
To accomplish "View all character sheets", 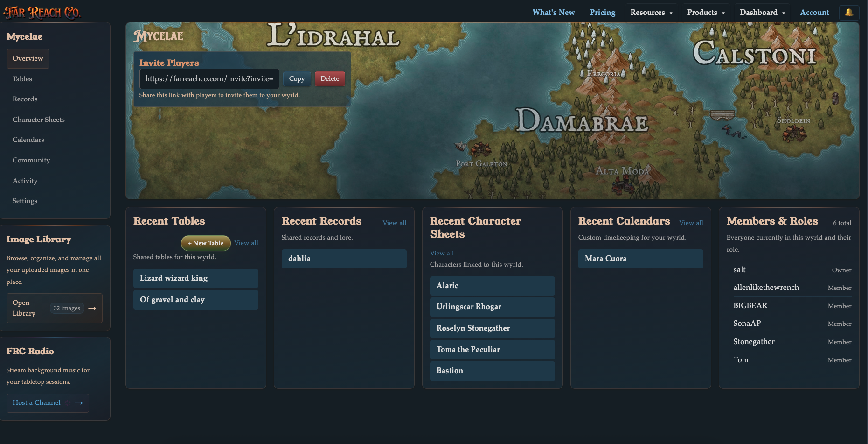I will tap(441, 253).
